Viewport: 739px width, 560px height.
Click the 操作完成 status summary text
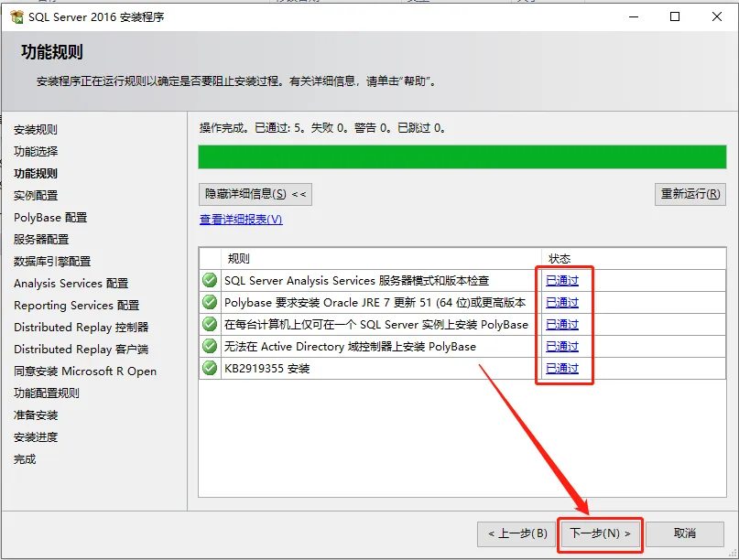[x=322, y=128]
